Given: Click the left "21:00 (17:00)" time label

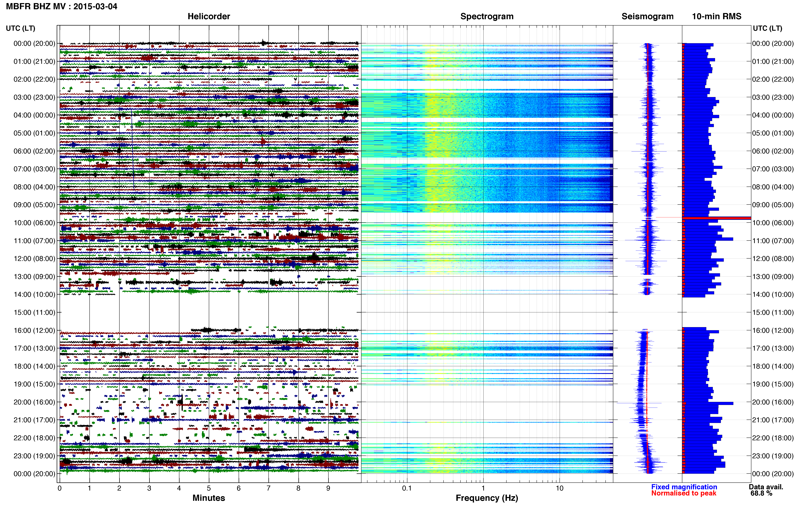Looking at the screenshot, I should point(34,420).
